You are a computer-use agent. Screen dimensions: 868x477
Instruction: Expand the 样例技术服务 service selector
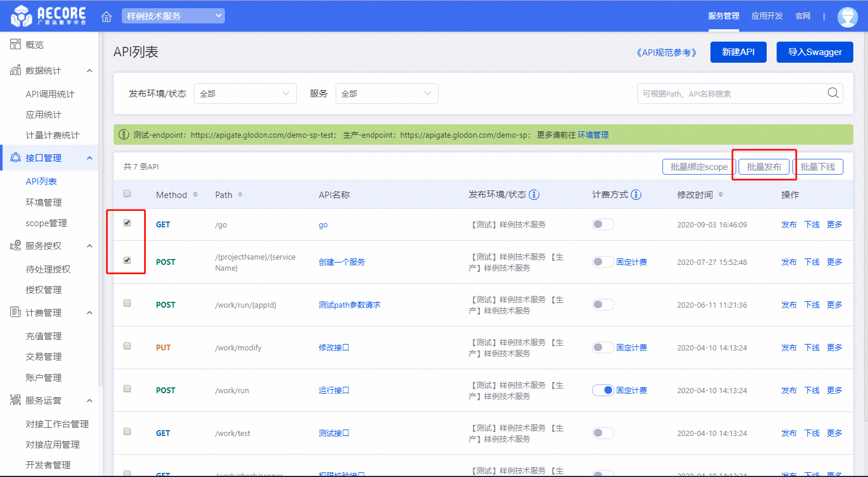point(173,16)
